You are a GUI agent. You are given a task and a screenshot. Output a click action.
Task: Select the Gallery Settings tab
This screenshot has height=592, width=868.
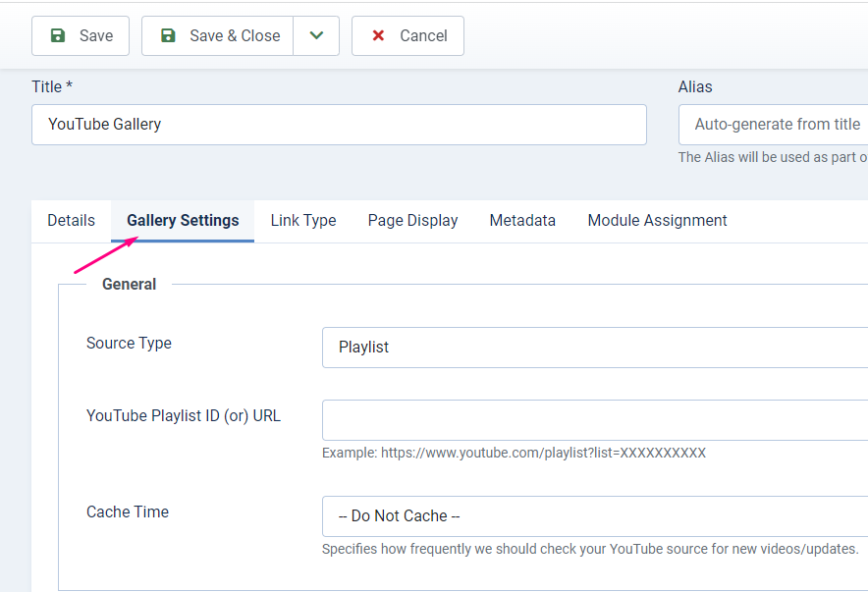183,221
